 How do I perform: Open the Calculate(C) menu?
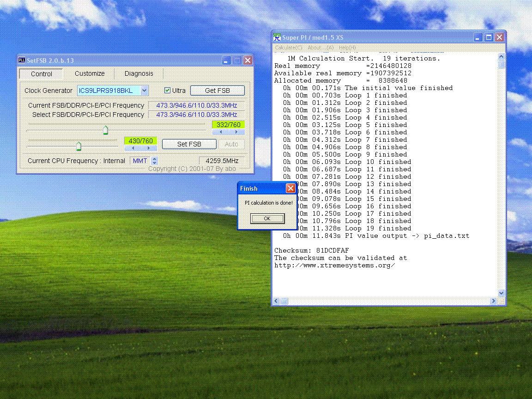click(x=288, y=48)
